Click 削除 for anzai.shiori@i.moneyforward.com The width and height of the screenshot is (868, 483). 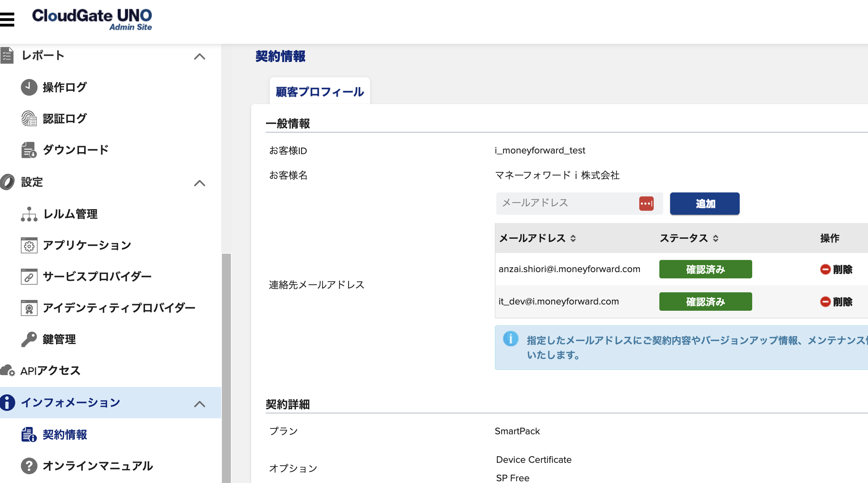pos(836,269)
